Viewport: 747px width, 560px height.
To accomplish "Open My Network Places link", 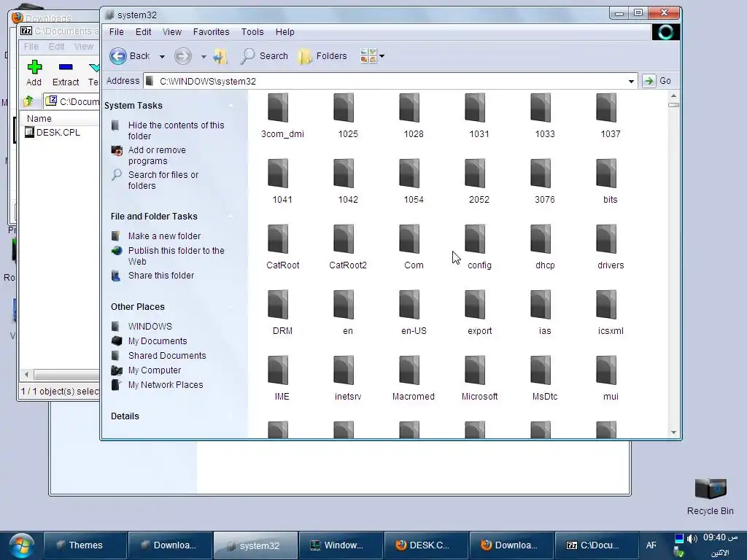I will [x=166, y=385].
